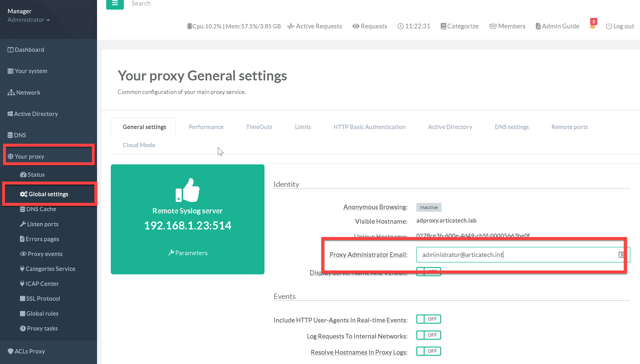
Task: Toggle Include HTTP User-Agents switch
Action: (428, 319)
